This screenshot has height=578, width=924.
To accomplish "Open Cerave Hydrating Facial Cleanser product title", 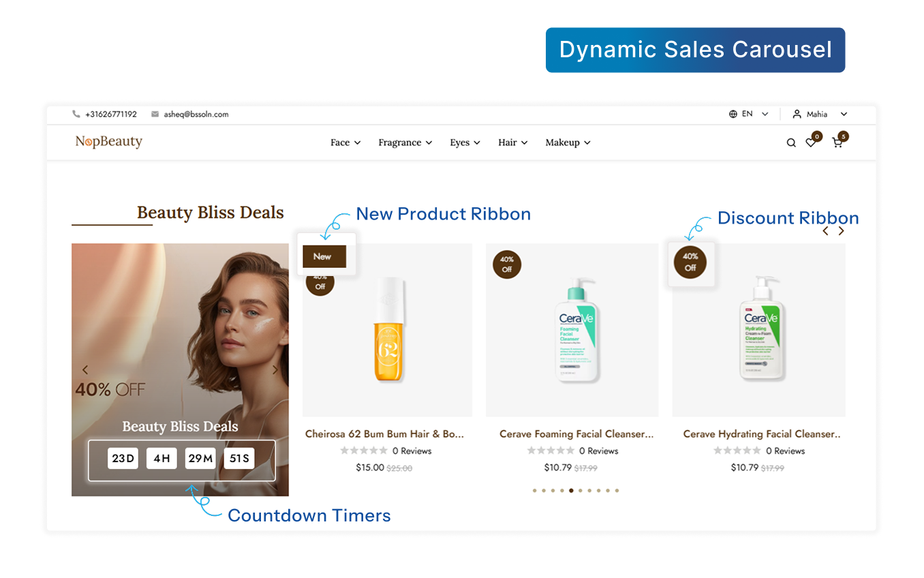I will [762, 433].
